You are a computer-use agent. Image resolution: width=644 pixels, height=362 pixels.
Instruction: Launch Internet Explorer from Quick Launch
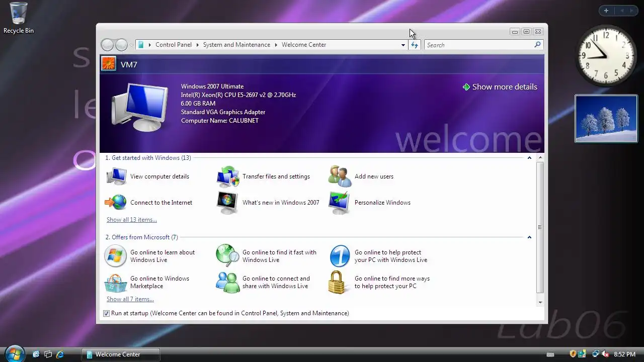pos(60,354)
